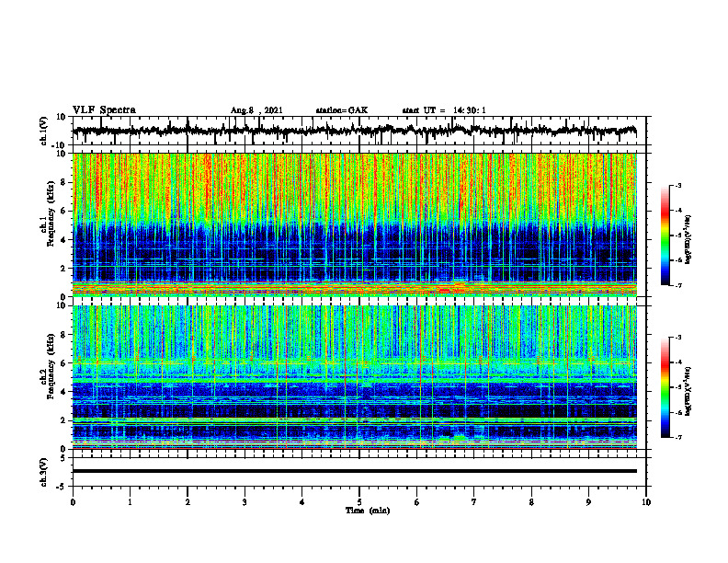
Task: Click time axis tick label "8"
Action: pyautogui.click(x=531, y=502)
